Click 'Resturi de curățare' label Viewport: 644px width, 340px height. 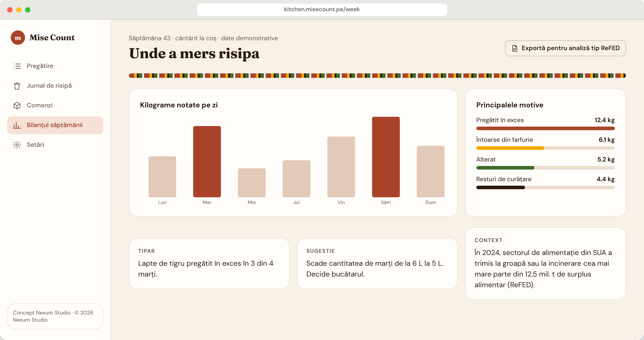point(504,179)
